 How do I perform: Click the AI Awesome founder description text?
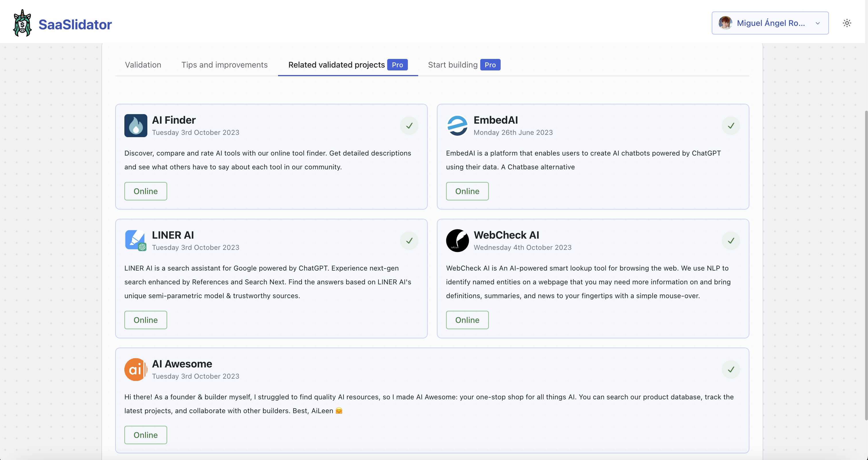click(x=429, y=404)
